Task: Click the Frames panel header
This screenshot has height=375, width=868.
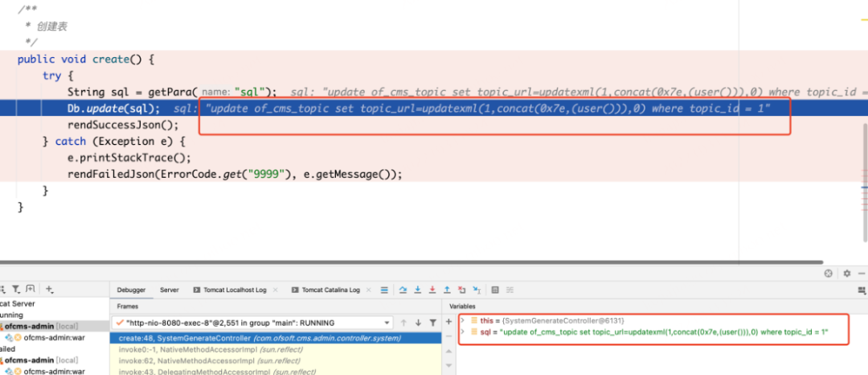Action: [x=127, y=306]
